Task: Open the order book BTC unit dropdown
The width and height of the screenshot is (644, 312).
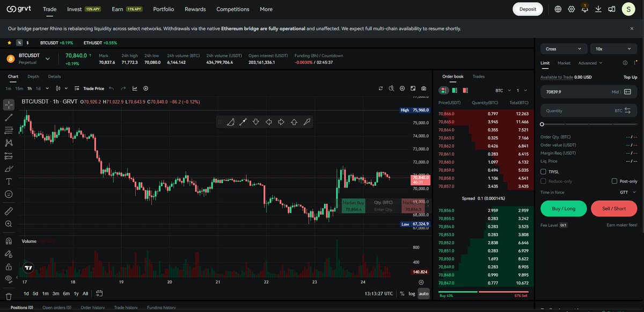Action: pyautogui.click(x=502, y=91)
